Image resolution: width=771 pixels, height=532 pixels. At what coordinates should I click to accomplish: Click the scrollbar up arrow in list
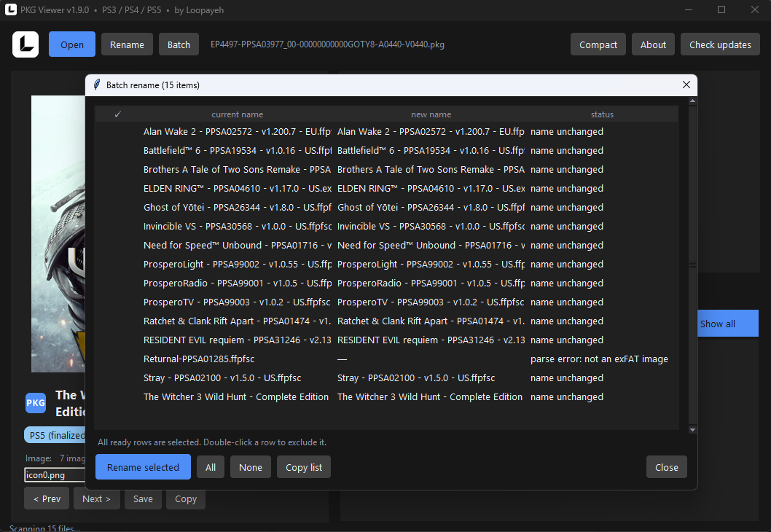692,101
